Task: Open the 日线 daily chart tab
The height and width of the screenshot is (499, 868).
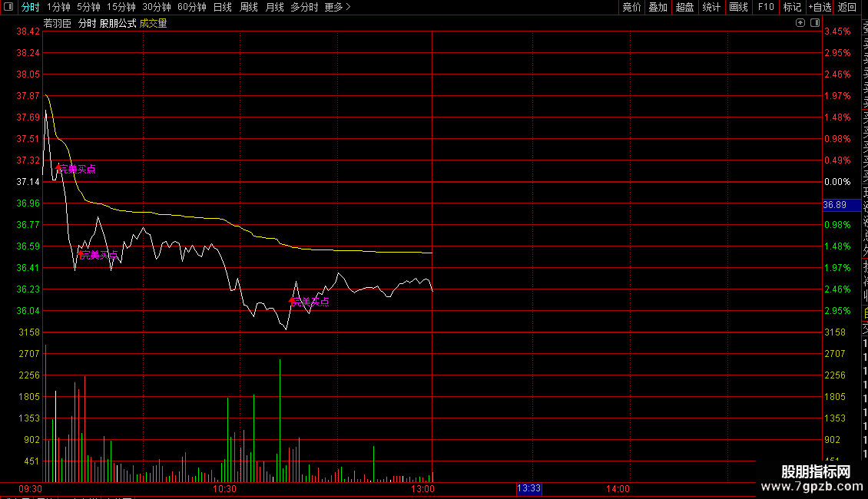Action: [x=223, y=7]
